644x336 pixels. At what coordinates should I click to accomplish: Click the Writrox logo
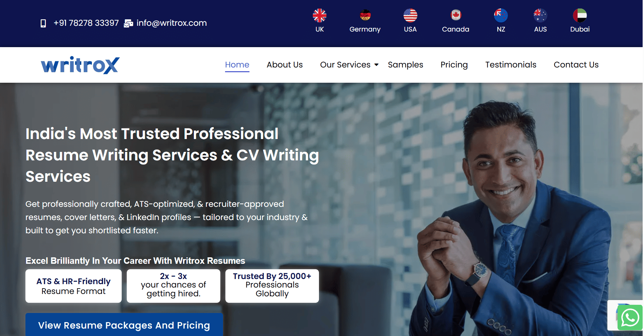pyautogui.click(x=80, y=65)
